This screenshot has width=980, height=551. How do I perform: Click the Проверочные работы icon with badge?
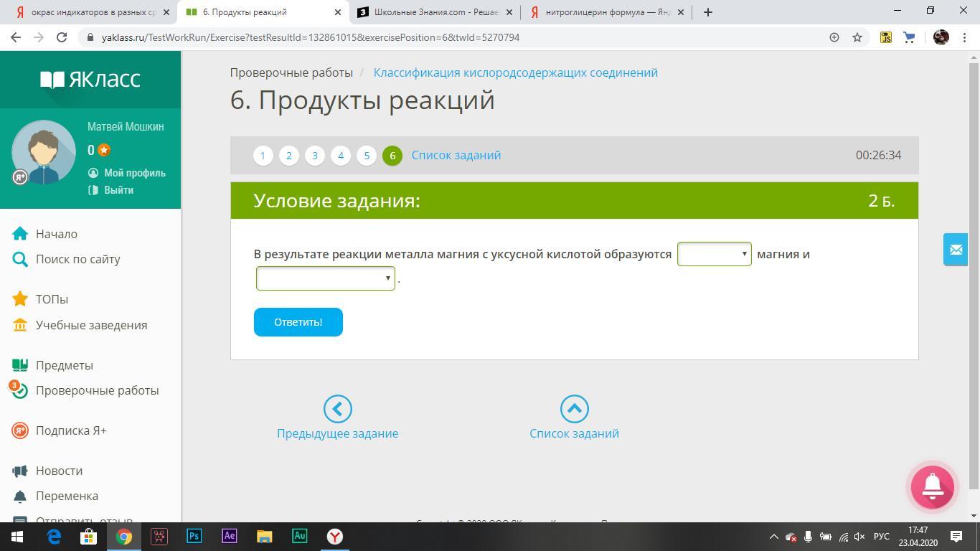pyautogui.click(x=19, y=390)
